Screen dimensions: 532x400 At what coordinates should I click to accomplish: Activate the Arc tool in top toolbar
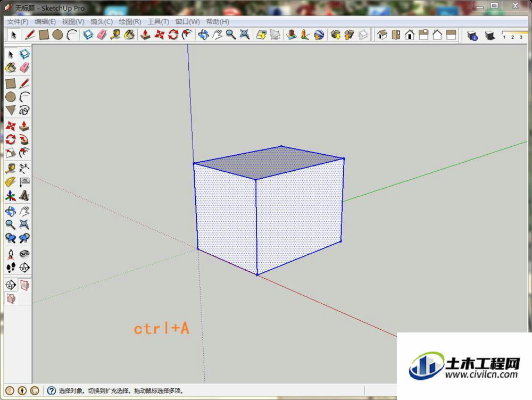(x=72, y=35)
